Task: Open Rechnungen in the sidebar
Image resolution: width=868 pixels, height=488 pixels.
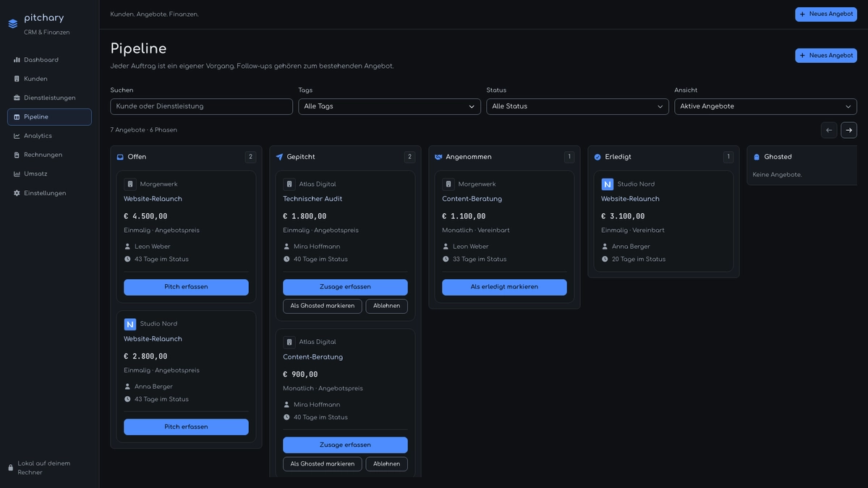Action: [49, 155]
